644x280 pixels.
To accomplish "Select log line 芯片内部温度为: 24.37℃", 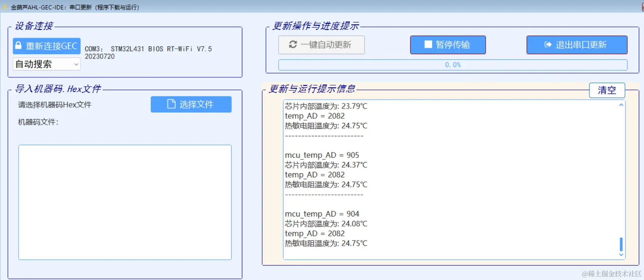I will (x=326, y=165).
